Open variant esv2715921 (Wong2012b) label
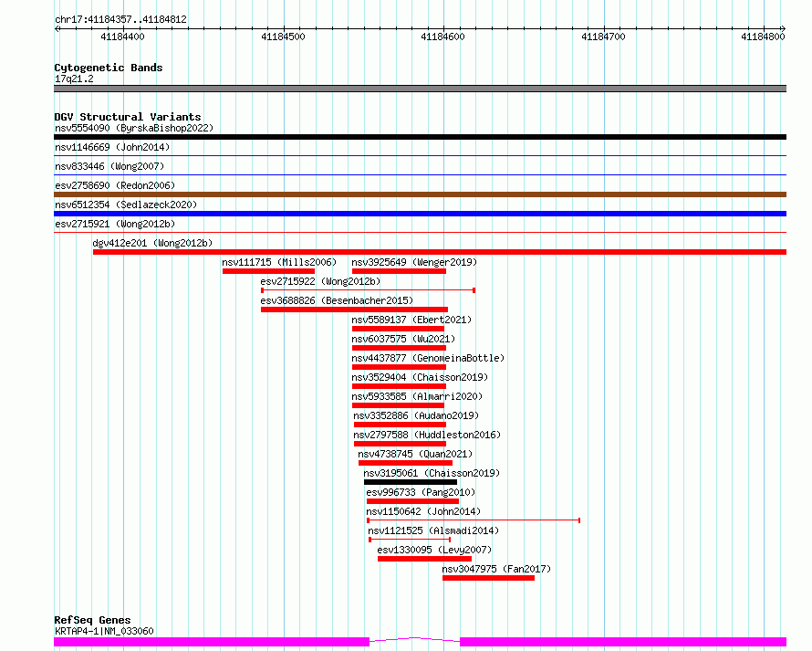This screenshot has height=651, width=812. pos(115,224)
